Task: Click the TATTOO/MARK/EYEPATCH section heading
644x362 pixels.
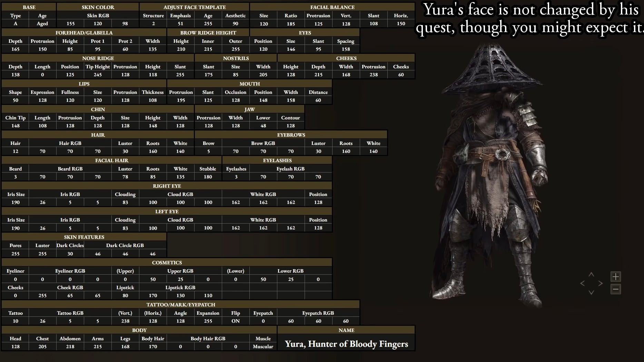Action: (181, 305)
